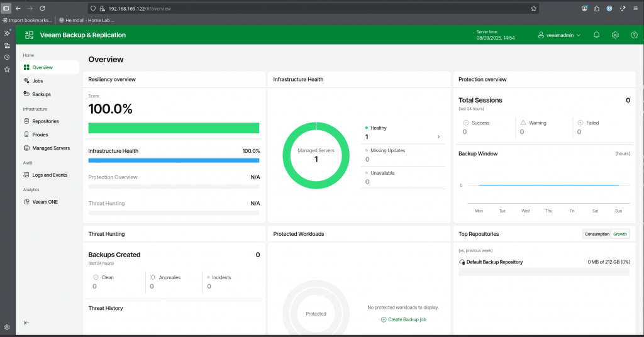Click the green Resiliency score bar
This screenshot has height=337, width=644.
(x=174, y=128)
